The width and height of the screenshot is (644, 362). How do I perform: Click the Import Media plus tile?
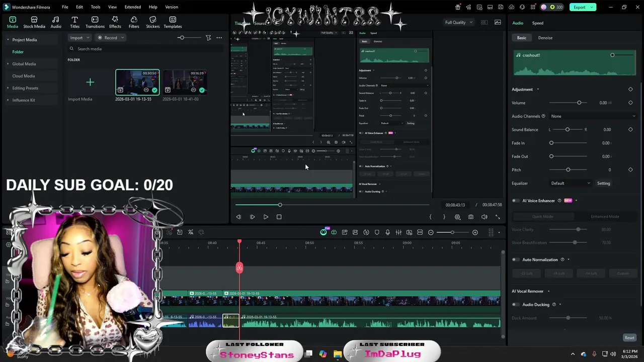(90, 82)
